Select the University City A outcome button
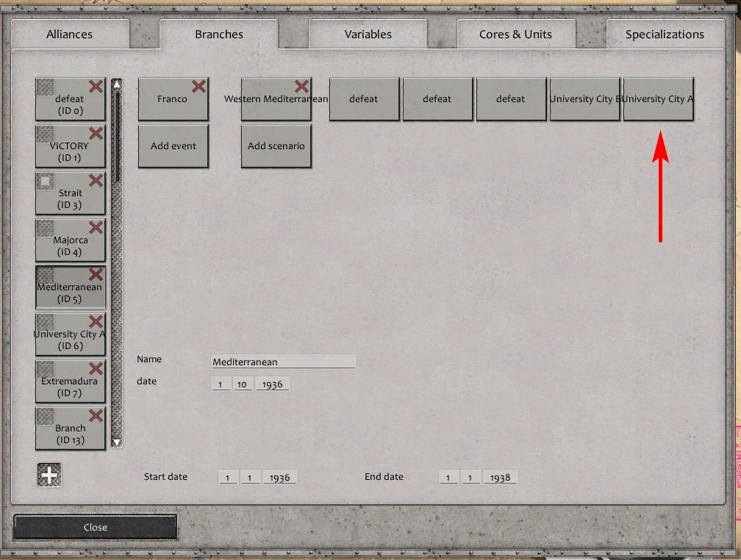741x560 pixels. (659, 99)
